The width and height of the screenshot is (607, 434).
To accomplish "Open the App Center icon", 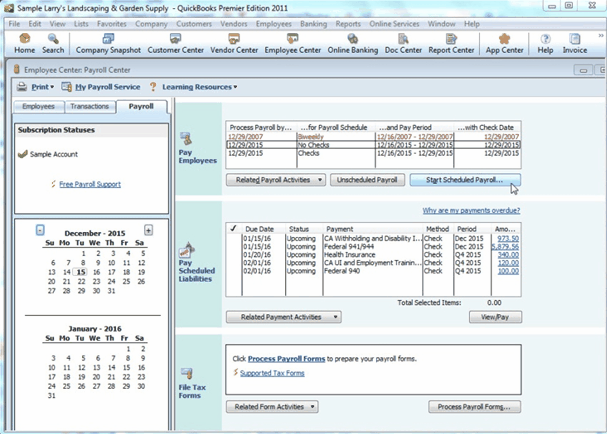I will click(504, 38).
